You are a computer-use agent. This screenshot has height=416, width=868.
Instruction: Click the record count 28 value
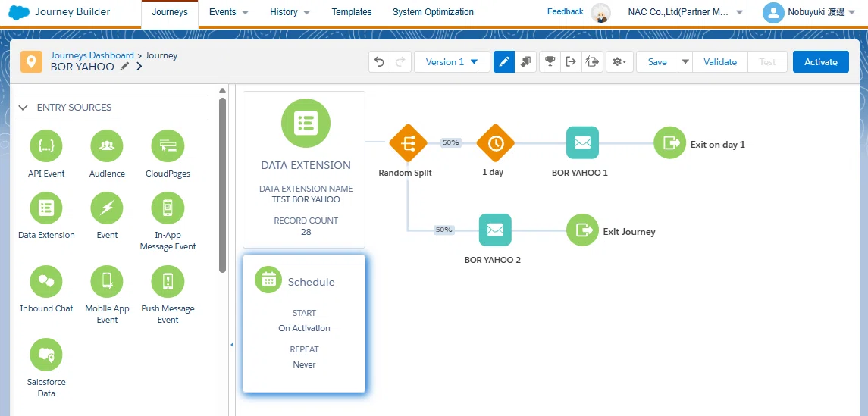click(306, 232)
